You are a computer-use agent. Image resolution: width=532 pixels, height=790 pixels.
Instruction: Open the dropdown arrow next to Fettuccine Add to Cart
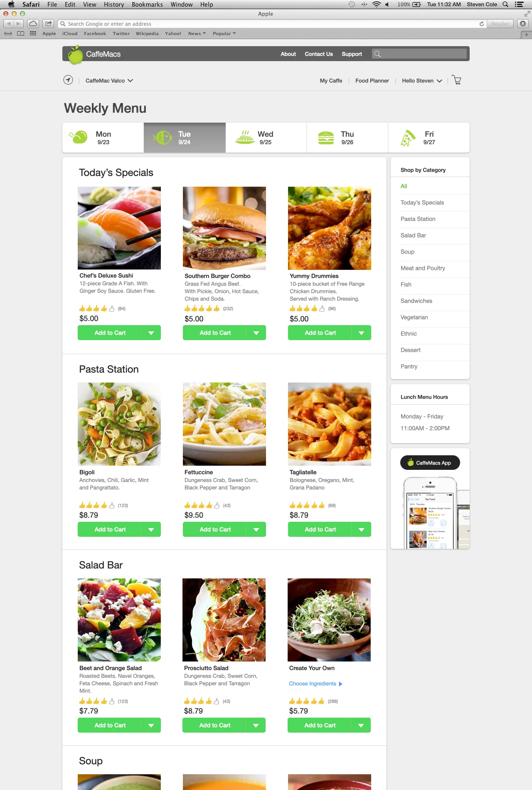256,529
